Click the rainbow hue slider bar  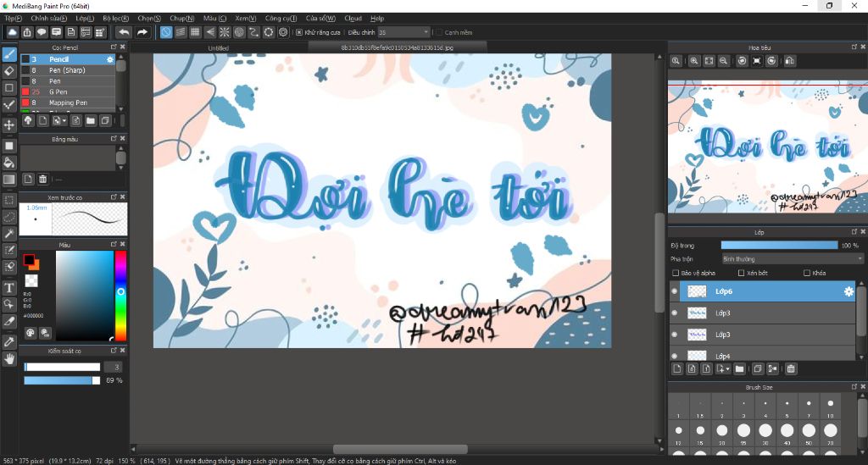click(120, 296)
